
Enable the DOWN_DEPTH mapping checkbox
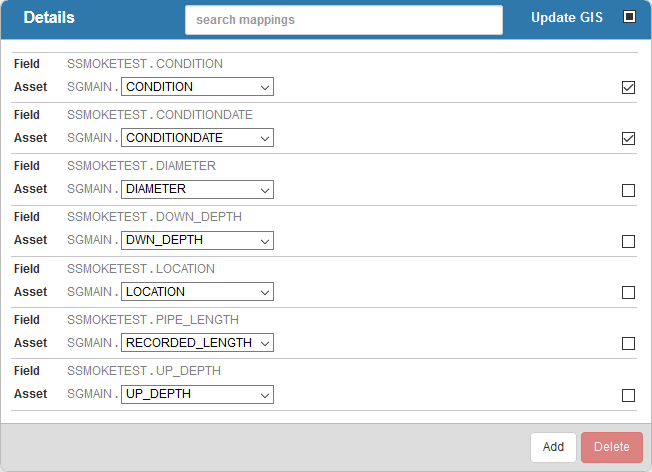click(628, 241)
